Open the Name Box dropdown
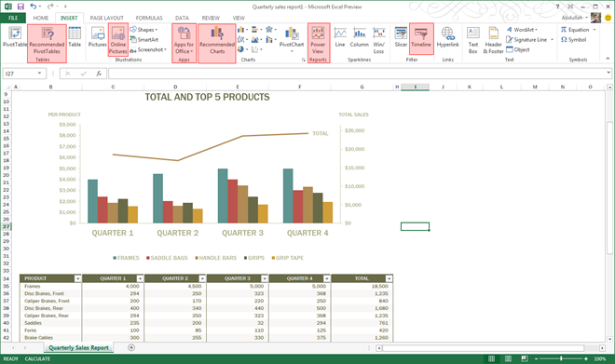615x364 pixels. 40,74
